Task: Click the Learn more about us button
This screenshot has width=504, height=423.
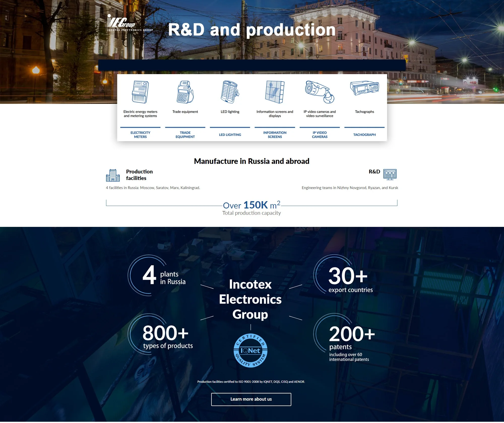Action: [251, 399]
